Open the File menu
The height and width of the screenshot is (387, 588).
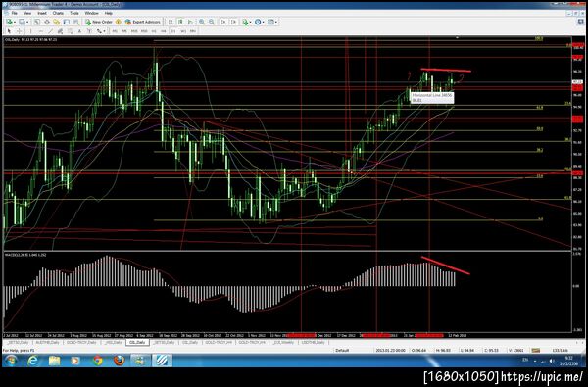15,13
